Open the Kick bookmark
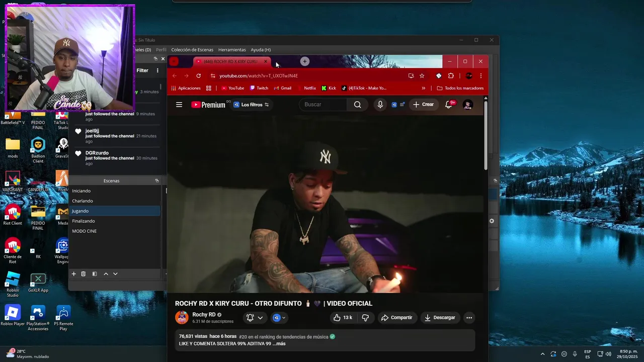Screen dimensions: 644x362 point(329,88)
